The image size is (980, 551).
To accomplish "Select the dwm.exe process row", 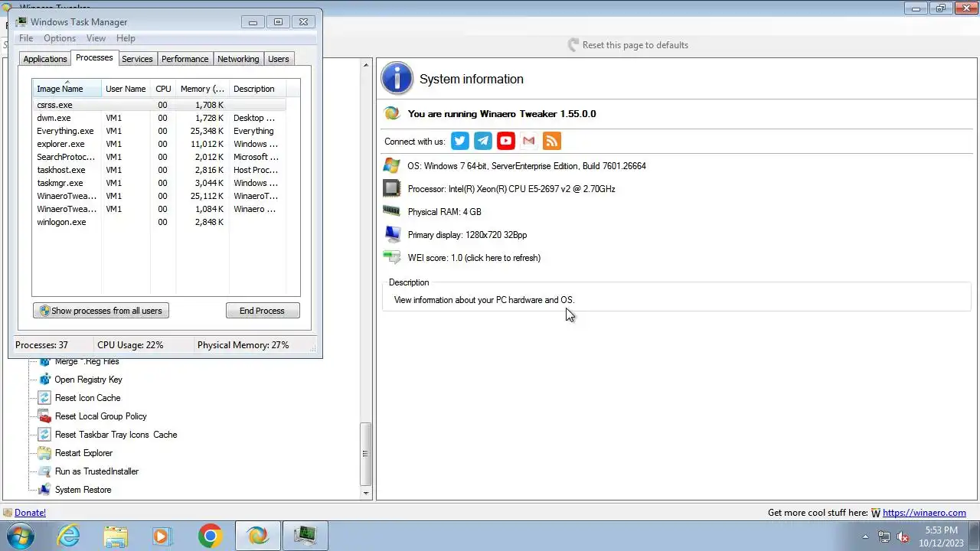I will [x=159, y=118].
